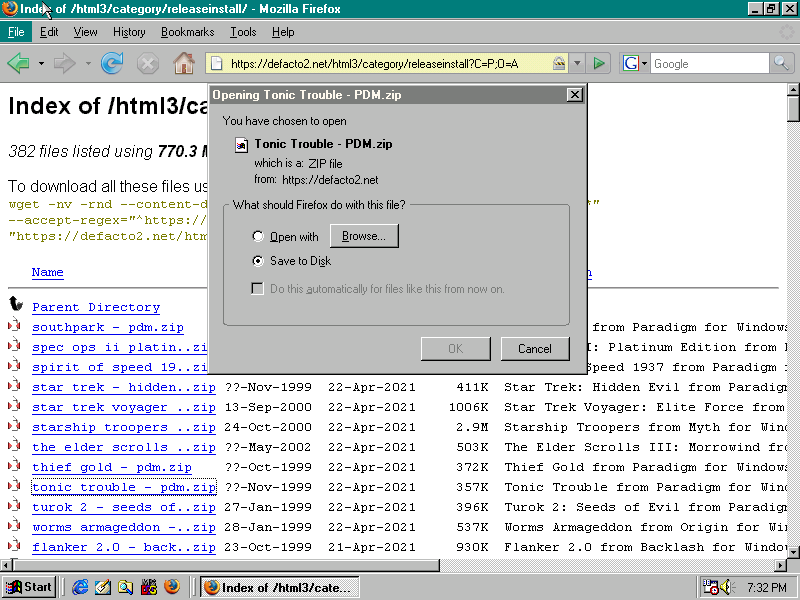This screenshot has height=600, width=800.
Task: Open the file search quick launch icon
Action: (x=126, y=587)
